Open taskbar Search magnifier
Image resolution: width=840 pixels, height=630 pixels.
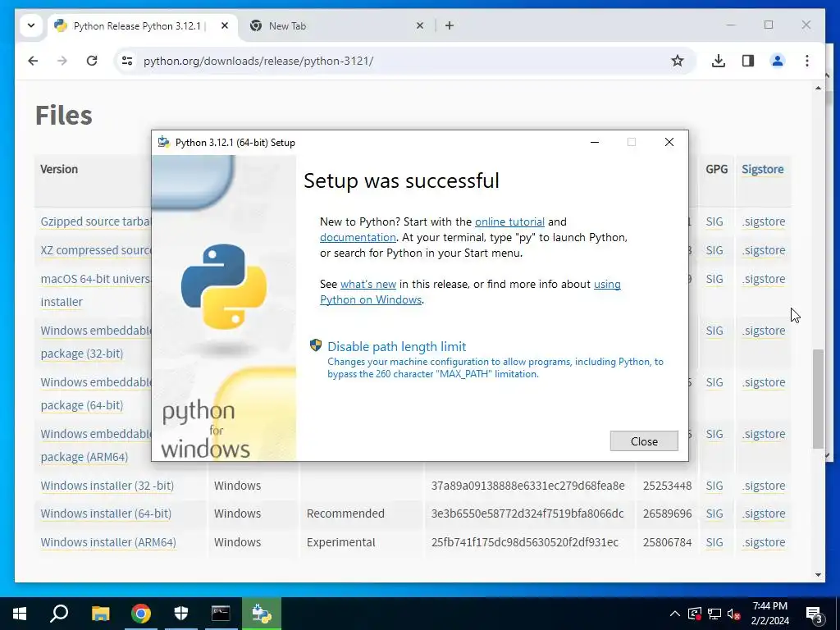click(x=59, y=614)
